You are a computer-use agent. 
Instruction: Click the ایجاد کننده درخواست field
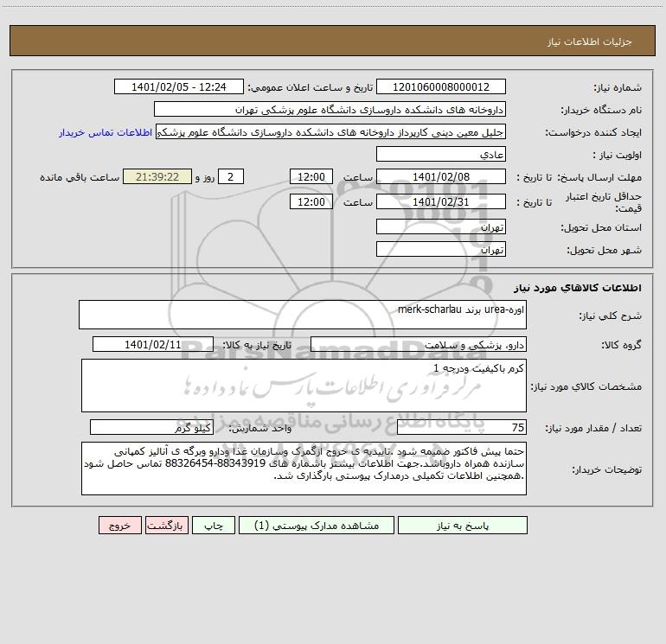pos(331,131)
